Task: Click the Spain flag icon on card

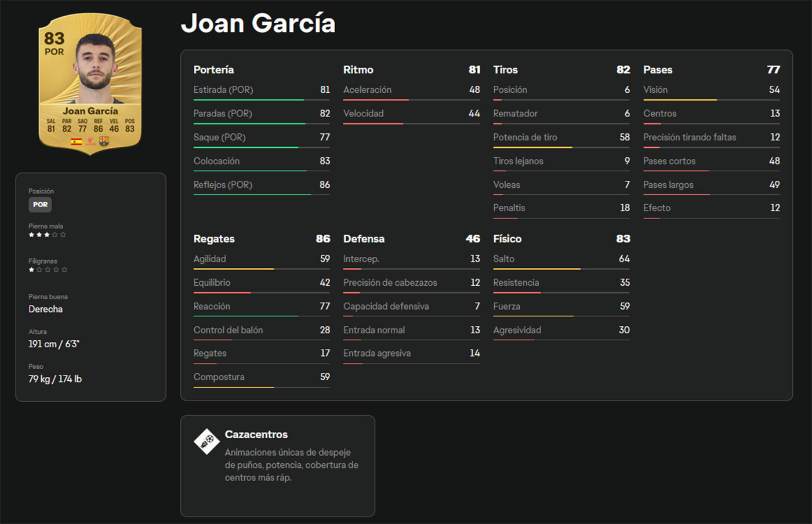Action: click(76, 141)
